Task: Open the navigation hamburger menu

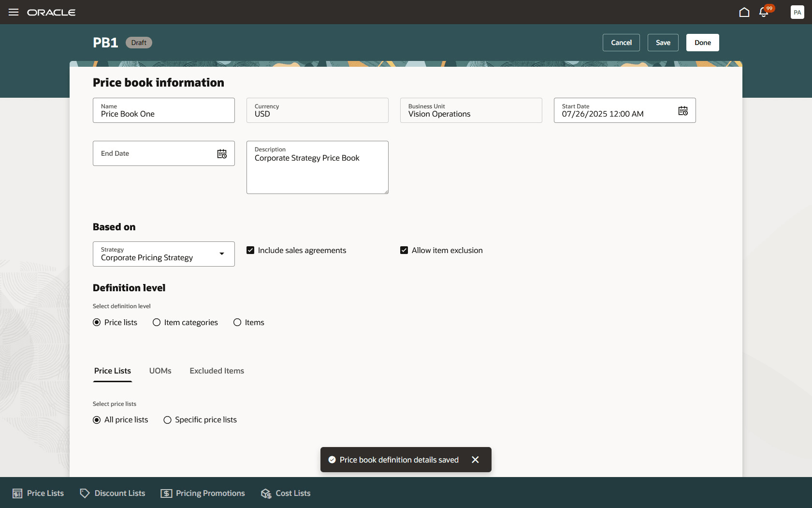Action: click(x=13, y=12)
